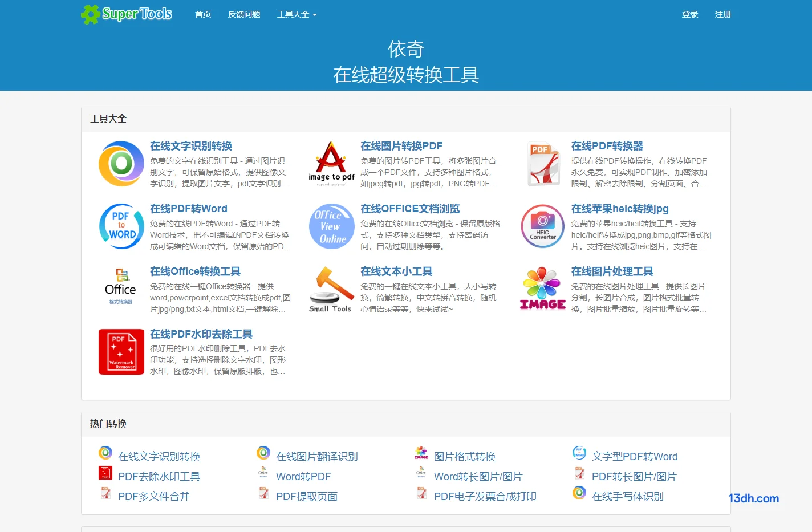Click the colorful IMAGE flower icon
Image resolution: width=812 pixels, height=532 pixels.
point(543,289)
